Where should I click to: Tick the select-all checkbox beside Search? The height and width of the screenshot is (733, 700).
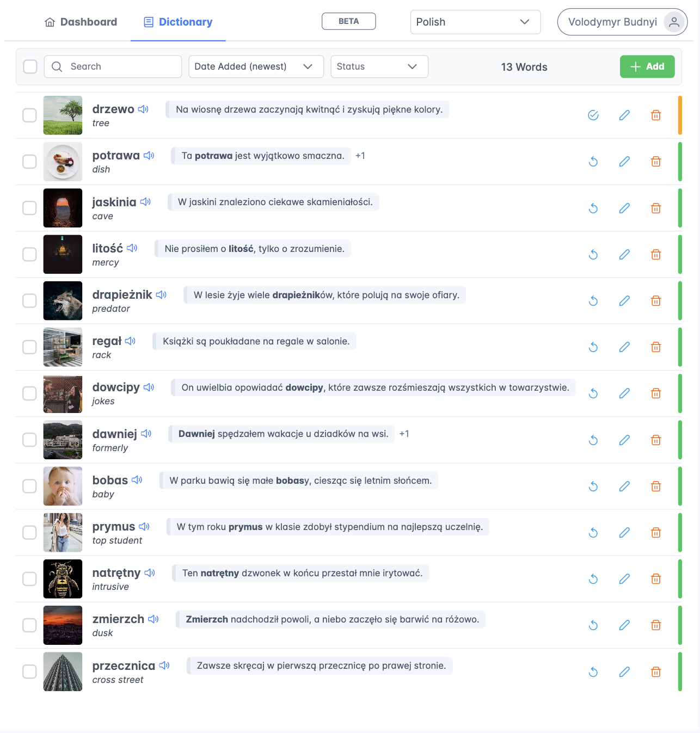tap(30, 66)
